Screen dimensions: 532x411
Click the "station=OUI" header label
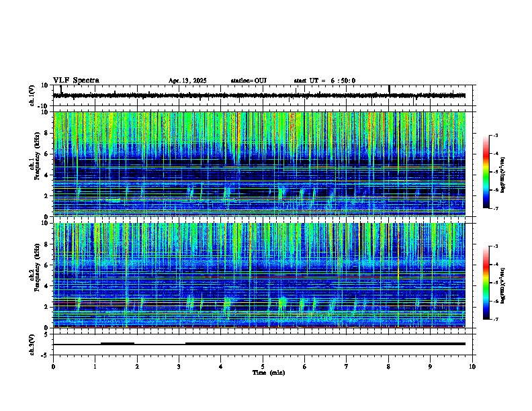249,81
